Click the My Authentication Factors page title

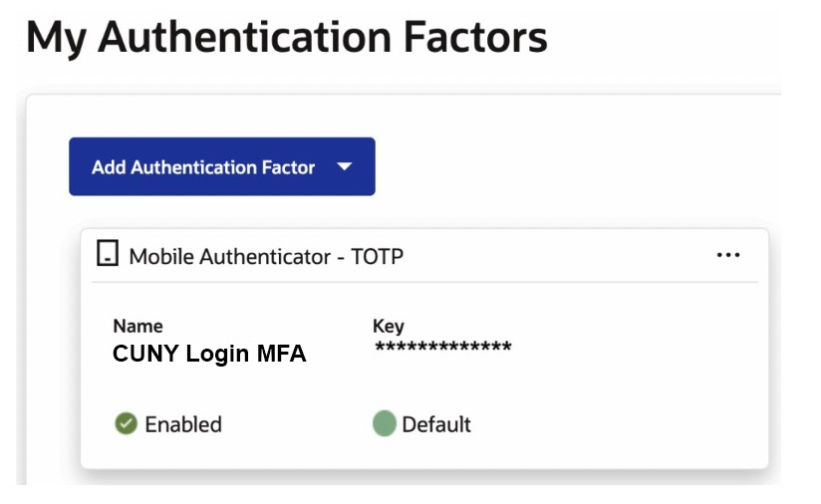(x=286, y=38)
